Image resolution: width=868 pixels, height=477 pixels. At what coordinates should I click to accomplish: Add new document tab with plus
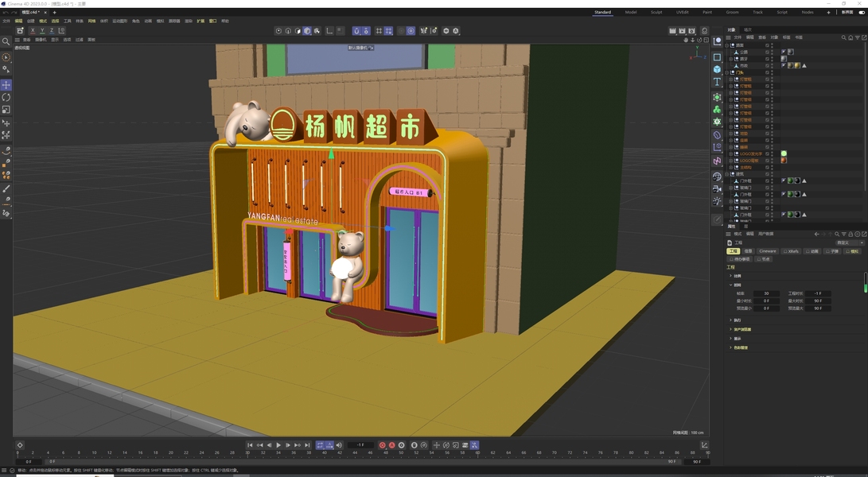pyautogui.click(x=54, y=12)
